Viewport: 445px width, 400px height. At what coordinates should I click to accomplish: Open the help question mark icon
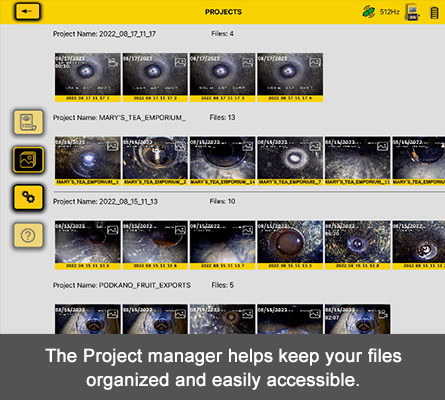click(x=28, y=235)
